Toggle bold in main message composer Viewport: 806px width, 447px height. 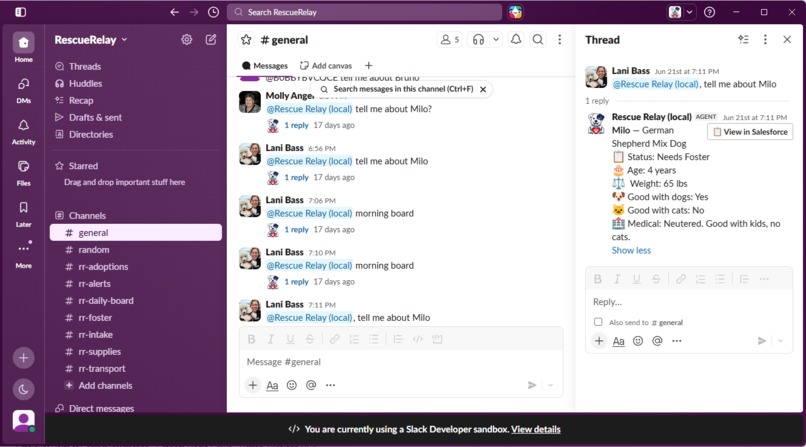coord(251,339)
